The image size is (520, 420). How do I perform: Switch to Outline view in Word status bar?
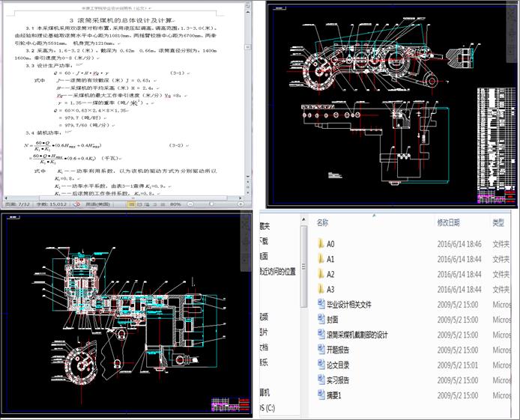click(154, 204)
